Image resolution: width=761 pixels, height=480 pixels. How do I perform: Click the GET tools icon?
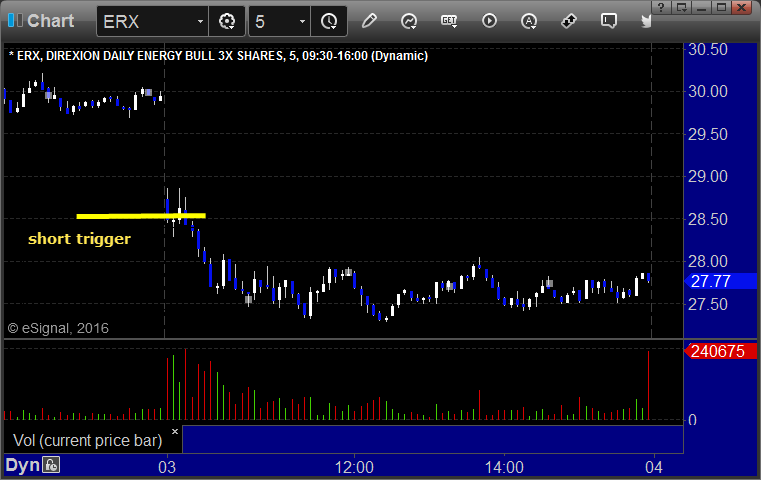(x=449, y=21)
